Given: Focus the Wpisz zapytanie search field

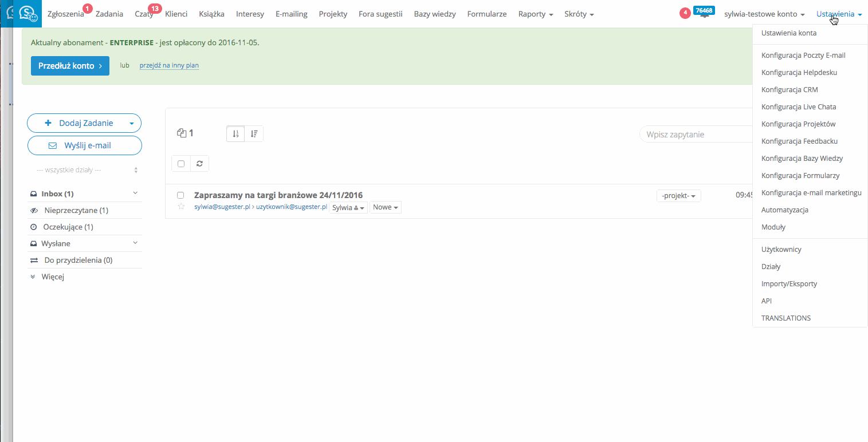Looking at the screenshot, I should [x=696, y=135].
